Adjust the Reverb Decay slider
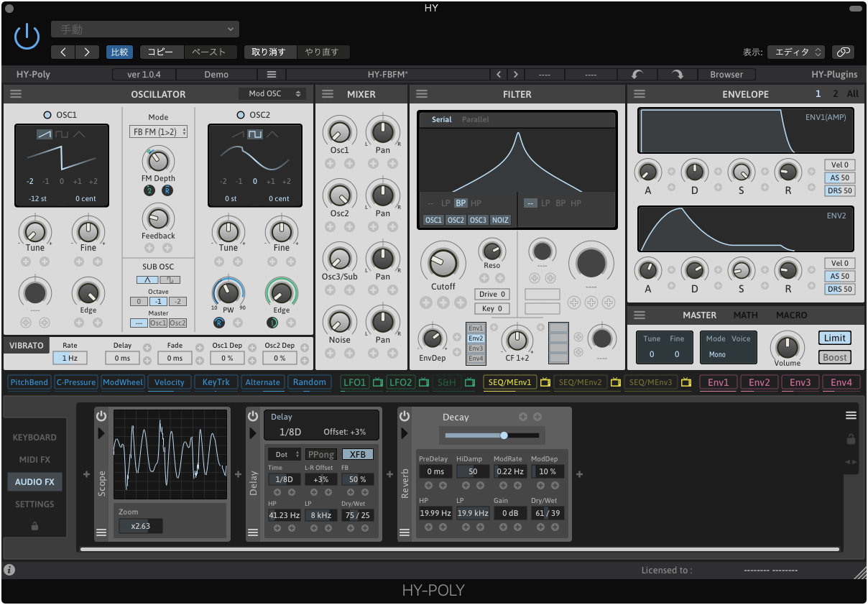This screenshot has width=868, height=605. click(x=504, y=435)
